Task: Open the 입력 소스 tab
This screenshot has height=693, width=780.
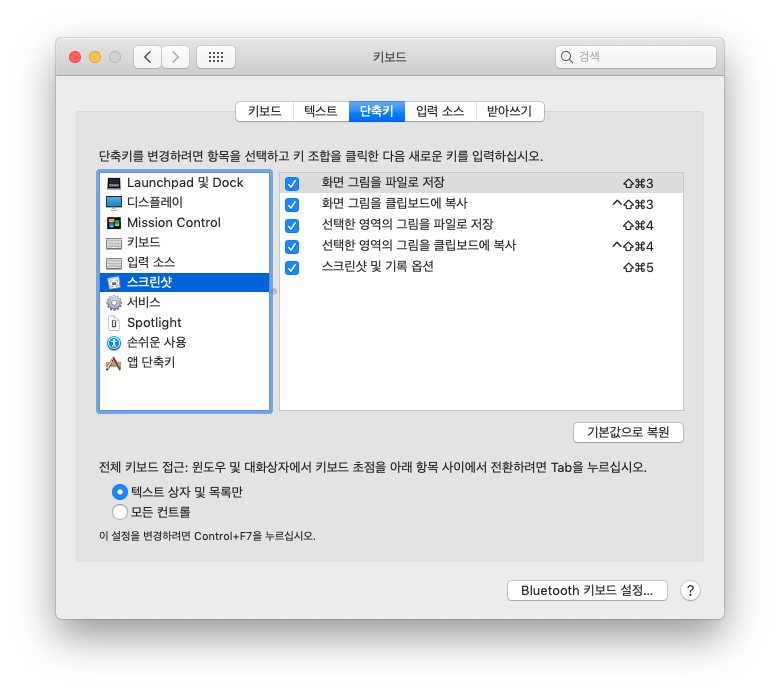Action: [440, 111]
